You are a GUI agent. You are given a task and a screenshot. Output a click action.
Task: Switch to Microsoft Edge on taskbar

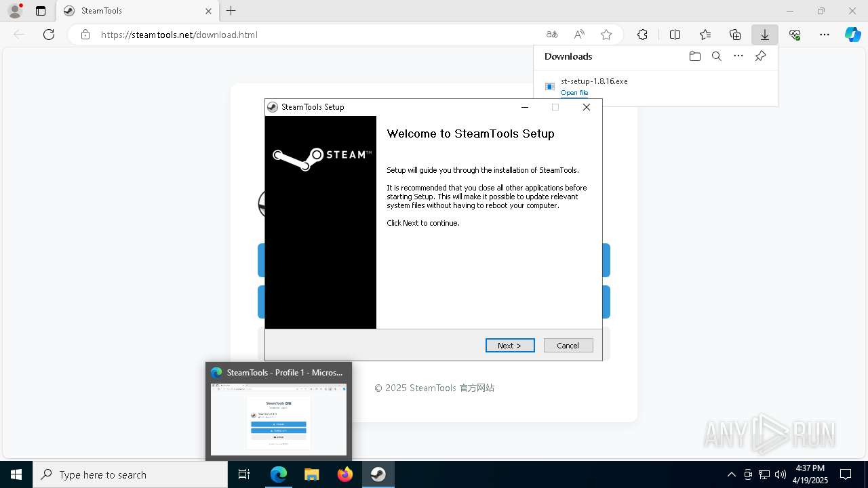pos(279,474)
